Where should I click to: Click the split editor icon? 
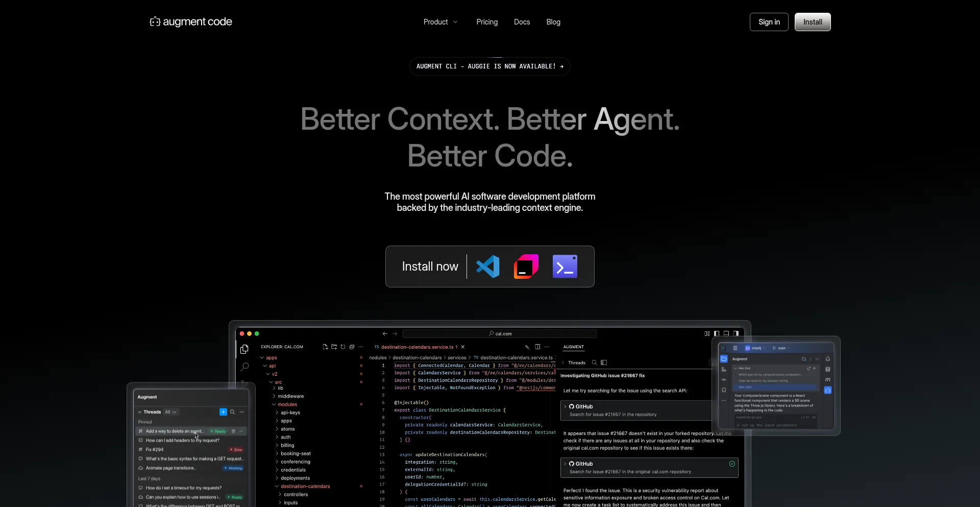pos(537,347)
